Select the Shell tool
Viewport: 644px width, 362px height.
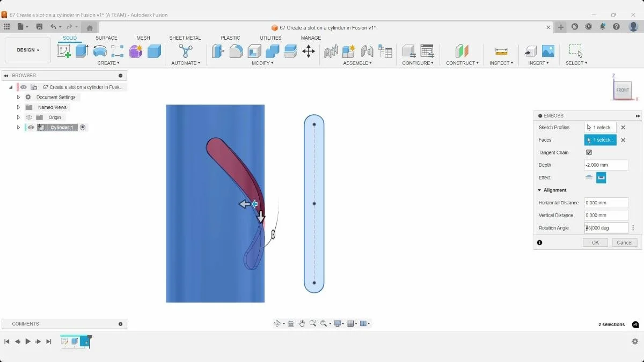pos(254,51)
